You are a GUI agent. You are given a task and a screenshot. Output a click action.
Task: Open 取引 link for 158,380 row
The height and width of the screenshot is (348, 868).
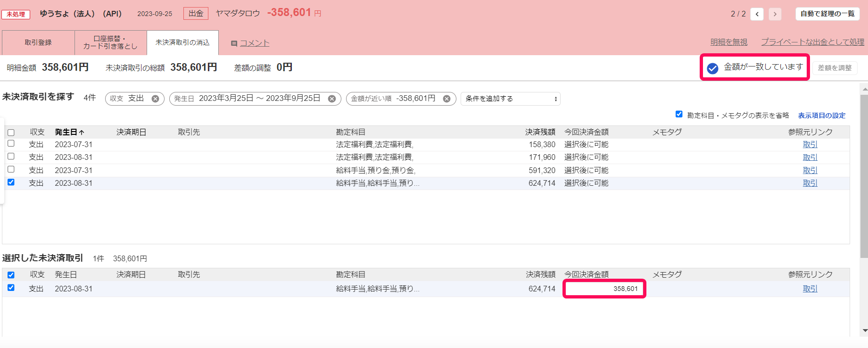tap(810, 145)
